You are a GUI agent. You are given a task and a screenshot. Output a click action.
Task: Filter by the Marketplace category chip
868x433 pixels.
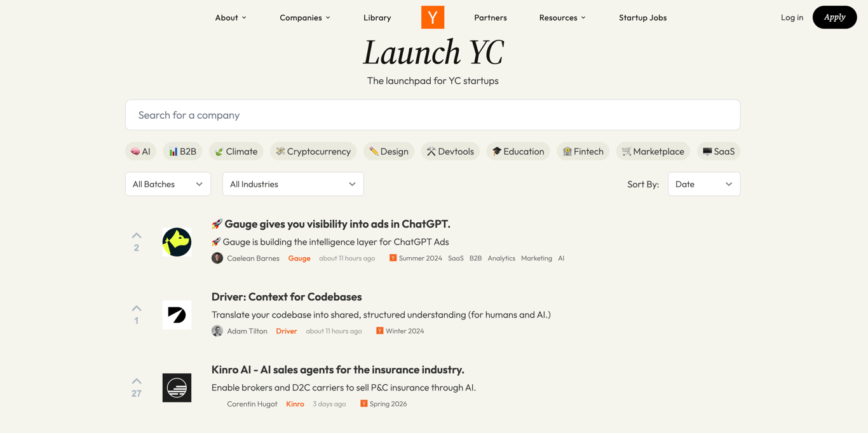(x=653, y=151)
